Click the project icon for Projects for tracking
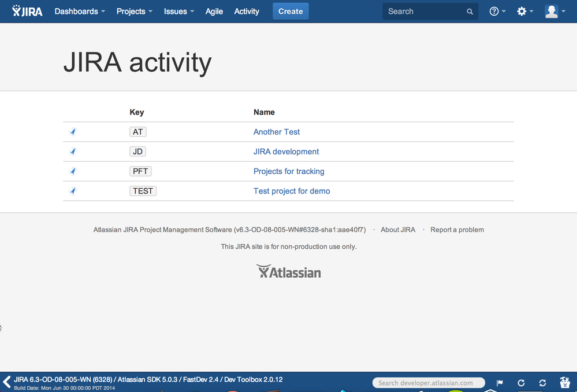Viewport: 577px width, 392px height. (73, 171)
